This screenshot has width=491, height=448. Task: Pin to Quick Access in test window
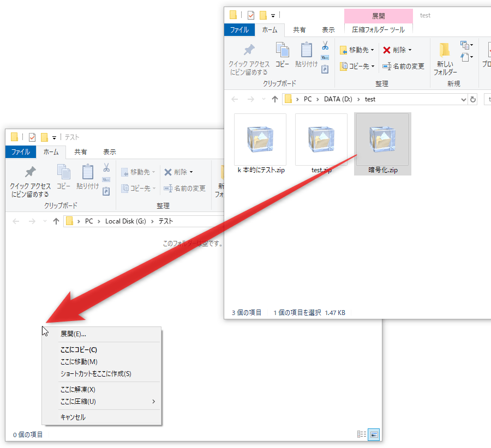tap(249, 59)
